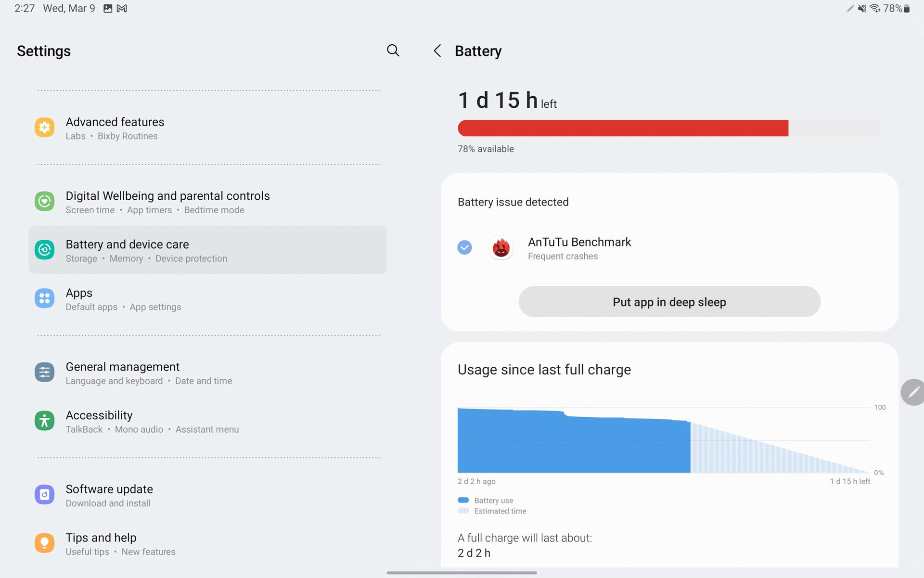Click the General management sliders icon
The width and height of the screenshot is (924, 578).
[x=44, y=372]
